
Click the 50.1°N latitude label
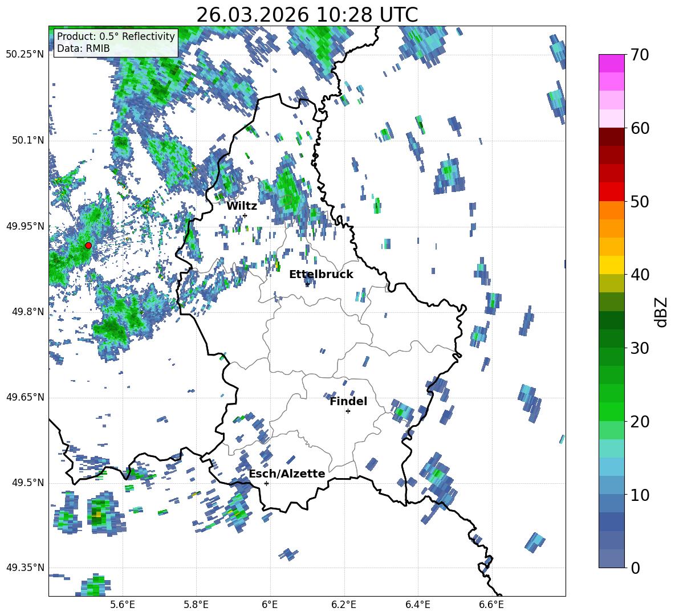click(28, 140)
